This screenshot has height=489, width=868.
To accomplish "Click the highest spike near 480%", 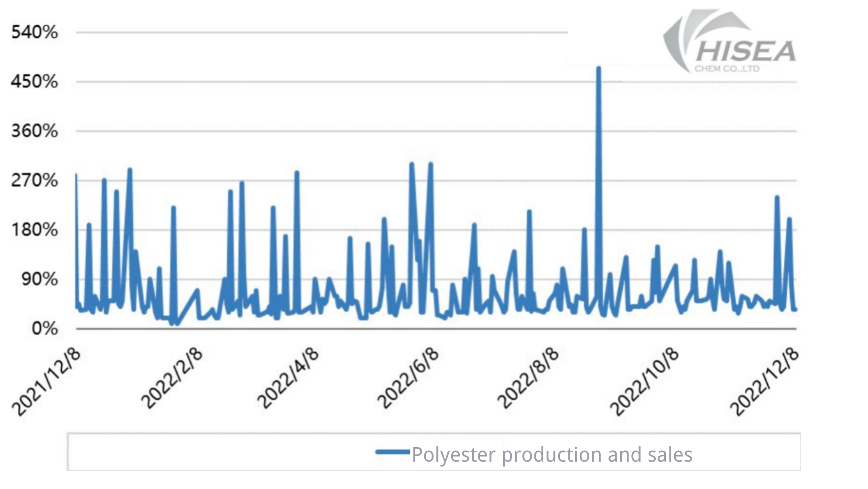I will pos(598,68).
